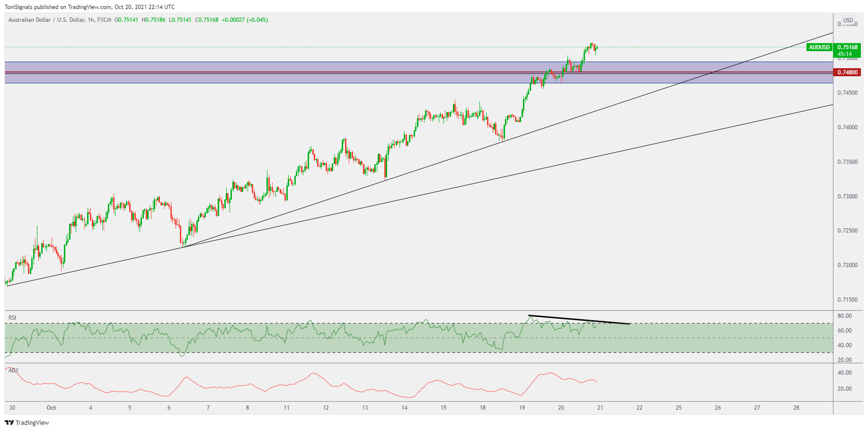868x431 pixels.
Task: Click the green 0.75168 current price label
Action: pos(847,47)
